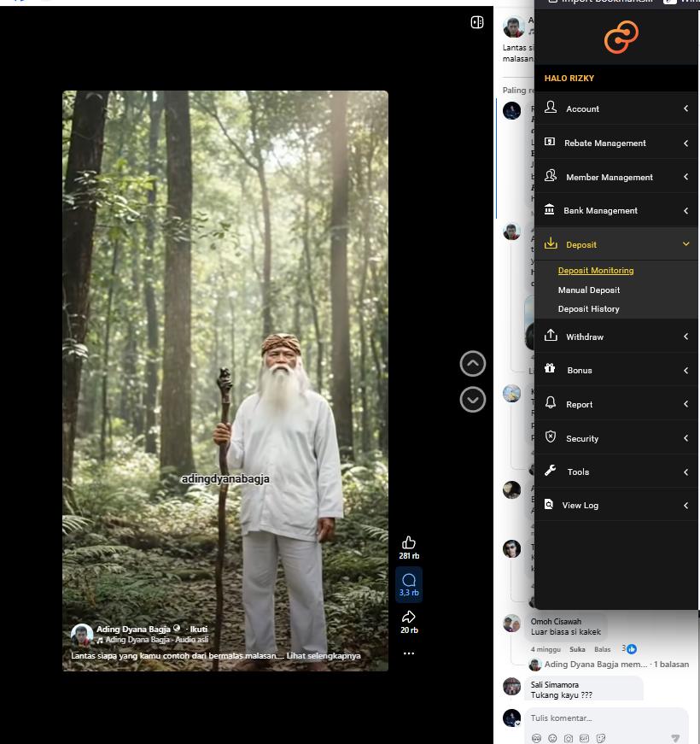Like the video using the thumbs-up icon
The image size is (700, 744).
coord(409,542)
